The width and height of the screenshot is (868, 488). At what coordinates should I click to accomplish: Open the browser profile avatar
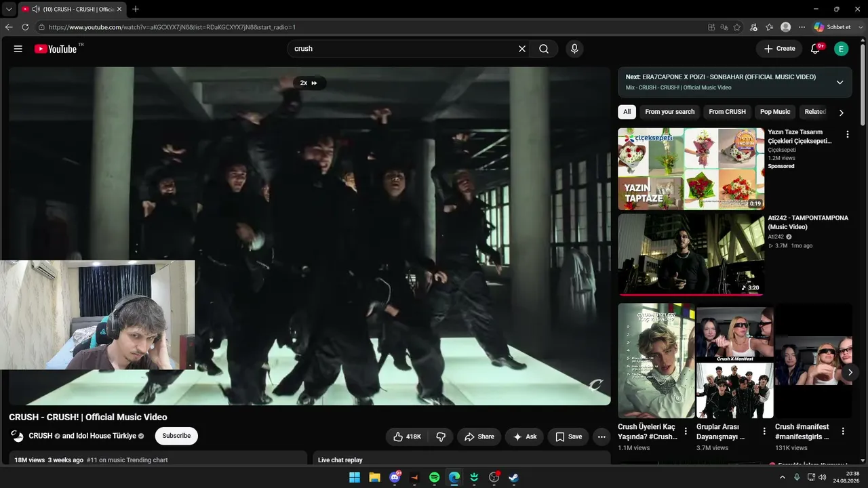pos(786,27)
